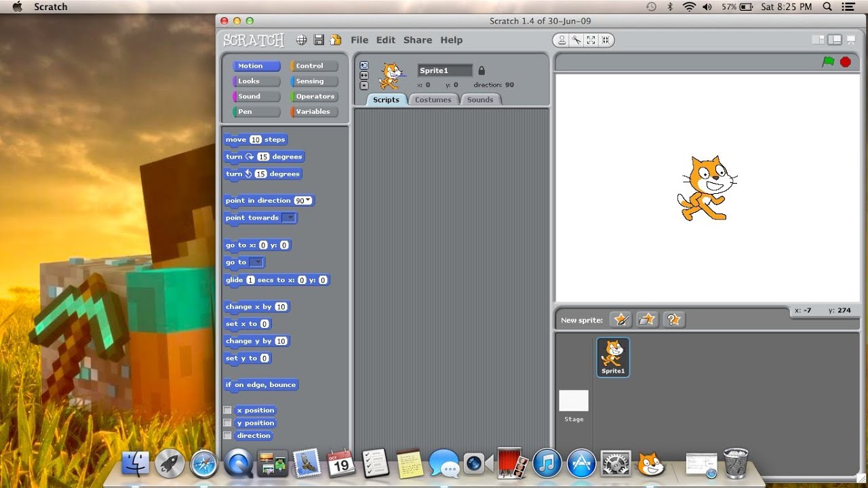The height and width of the screenshot is (488, 868).
Task: Set rotation style to don't rotate
Action: tap(364, 85)
